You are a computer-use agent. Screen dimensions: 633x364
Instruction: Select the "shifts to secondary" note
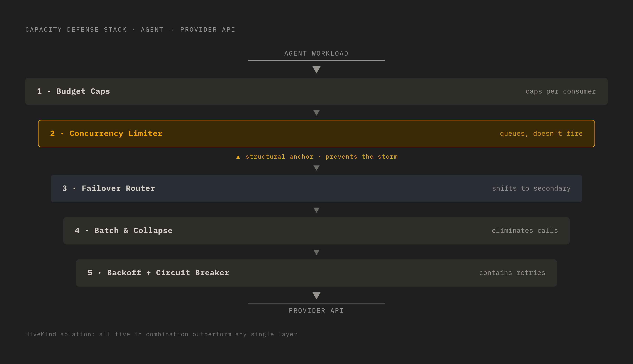531,188
